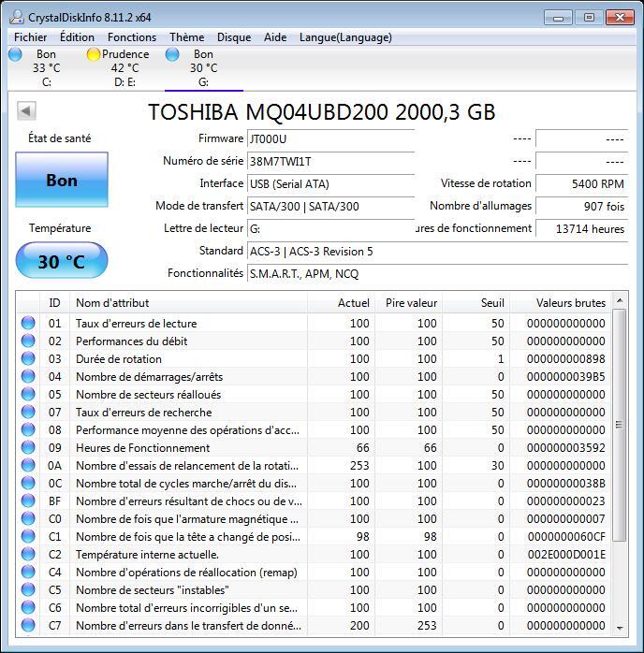This screenshot has height=653, width=644.
Task: Click status icon for Durée de rotation
Action: 28,359
